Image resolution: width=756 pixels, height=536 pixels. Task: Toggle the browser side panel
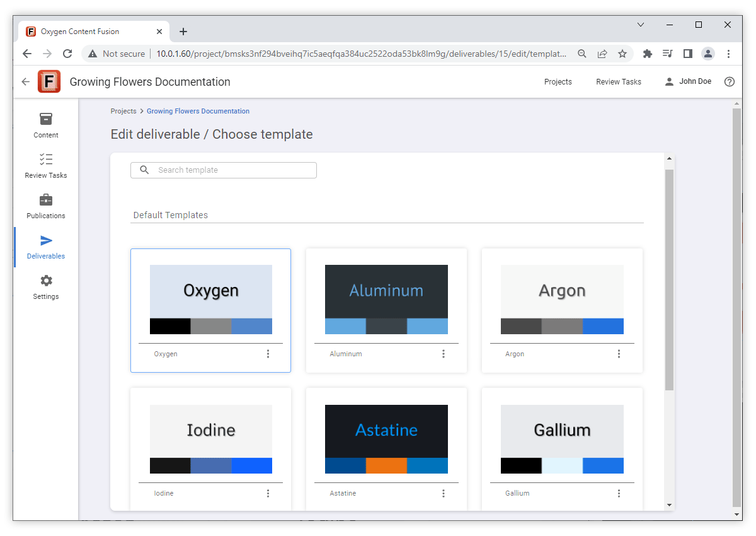[688, 54]
